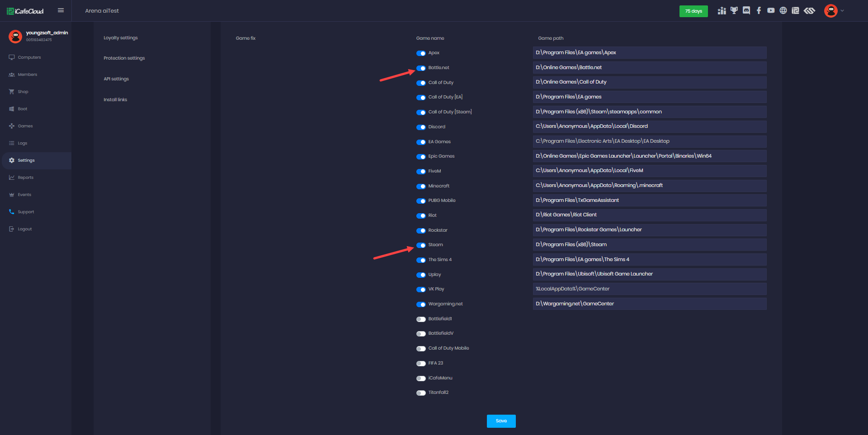The width and height of the screenshot is (868, 435).
Task: Collapse the sidebar using the hamburger icon
Action: coord(61,10)
